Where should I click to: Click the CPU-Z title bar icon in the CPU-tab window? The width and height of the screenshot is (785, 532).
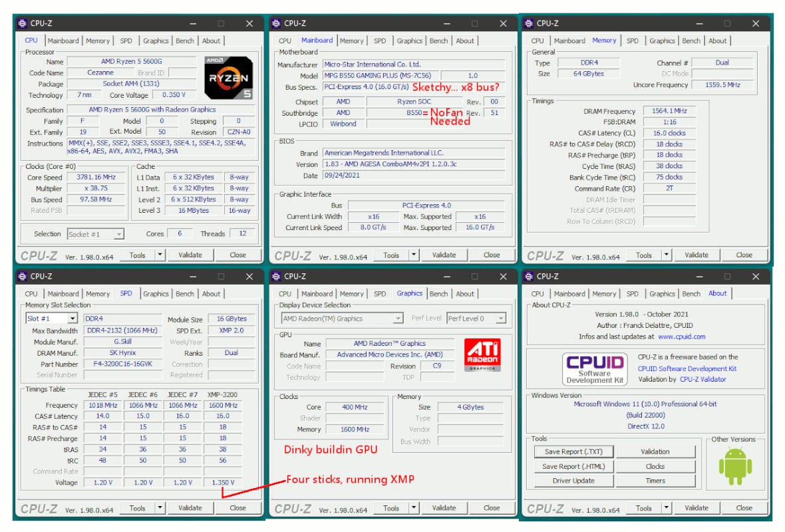pos(23,23)
